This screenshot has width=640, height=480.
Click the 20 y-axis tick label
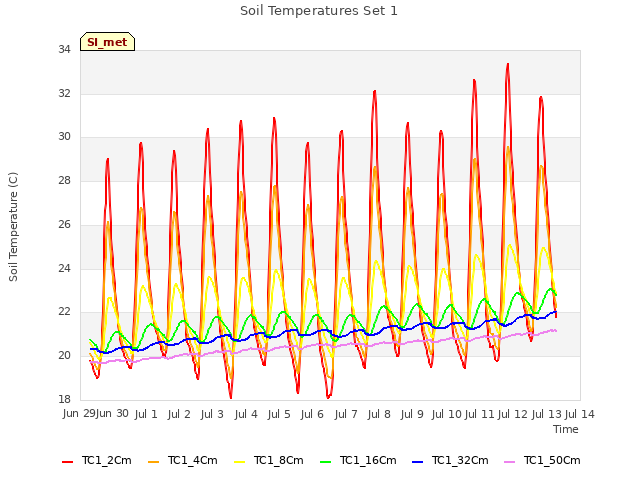[x=64, y=356]
